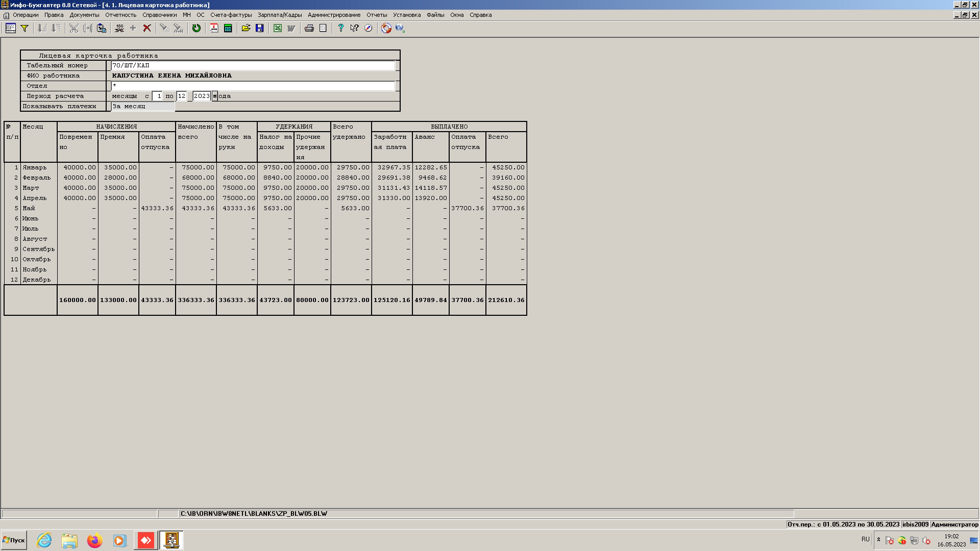980x551 pixels.
Task: Click the red X delete icon
Action: pos(147,28)
